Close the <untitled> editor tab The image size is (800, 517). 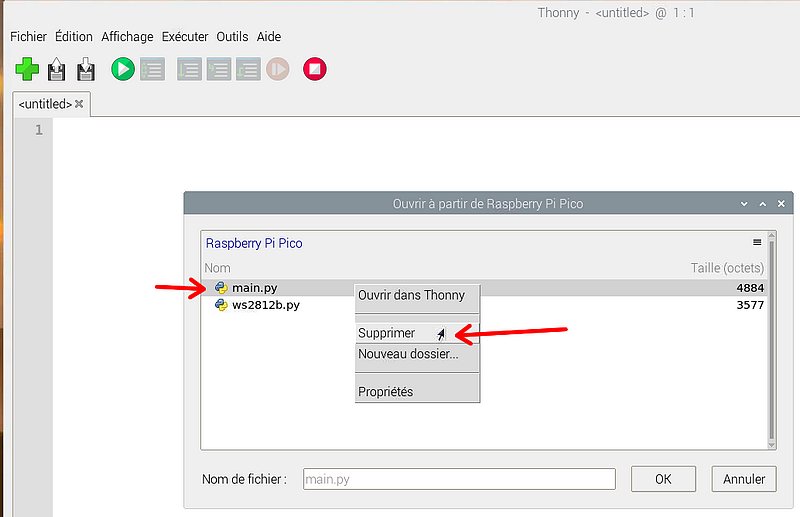tap(79, 104)
